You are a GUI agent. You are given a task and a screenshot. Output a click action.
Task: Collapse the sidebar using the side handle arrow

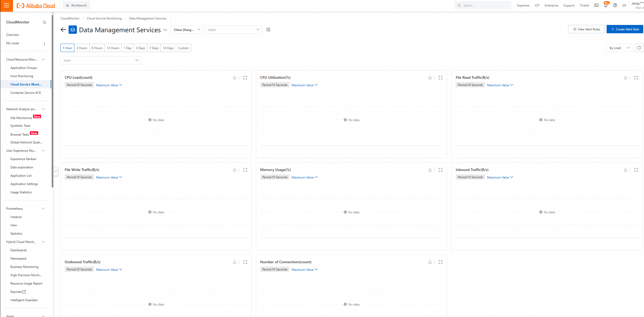click(x=56, y=171)
